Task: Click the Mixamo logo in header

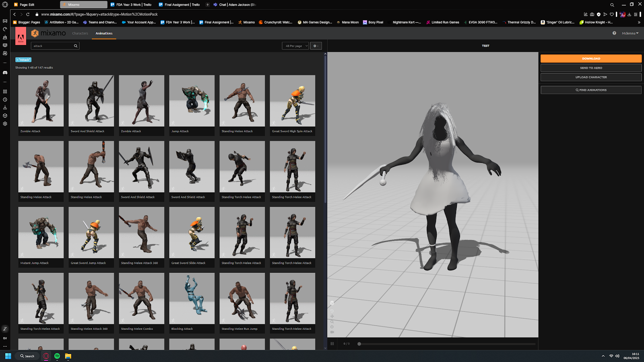Action: pyautogui.click(x=48, y=33)
